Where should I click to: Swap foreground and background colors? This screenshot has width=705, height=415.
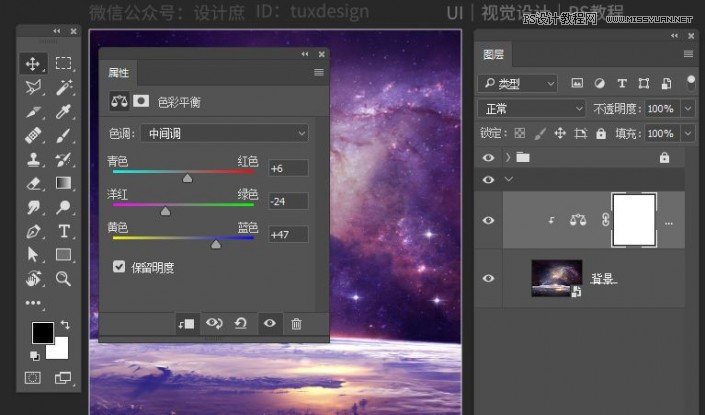pyautogui.click(x=65, y=324)
